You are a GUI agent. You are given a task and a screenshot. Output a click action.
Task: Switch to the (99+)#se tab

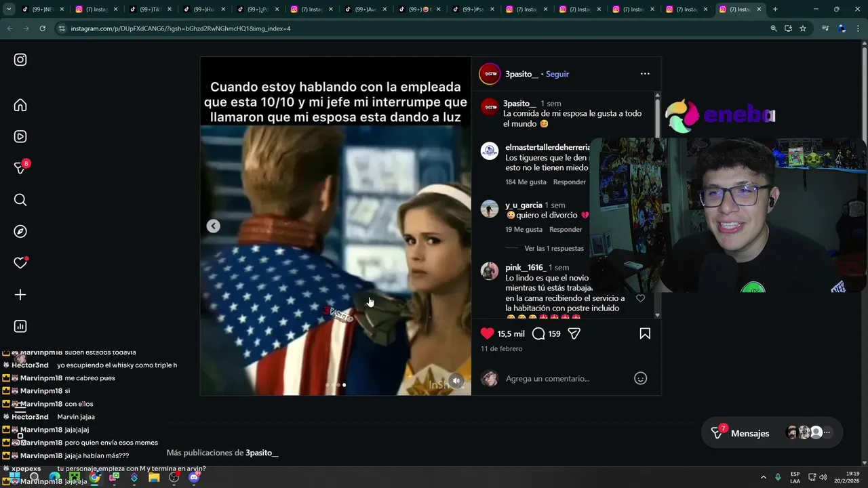[x=472, y=9]
